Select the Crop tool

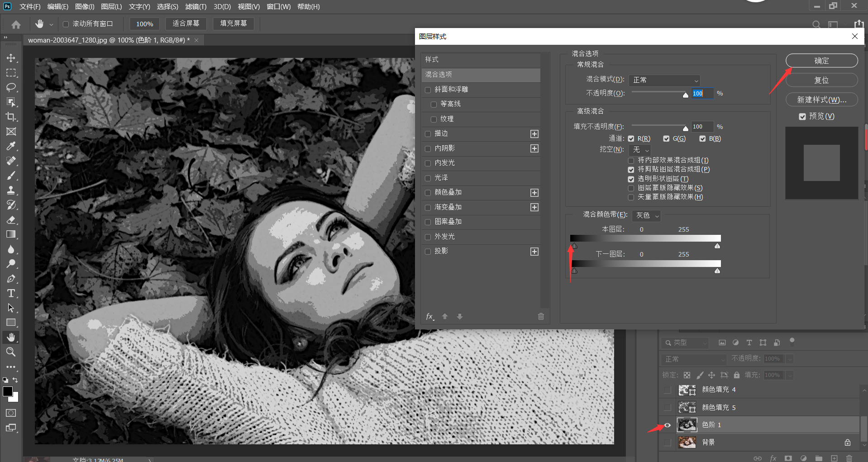coord(11,117)
